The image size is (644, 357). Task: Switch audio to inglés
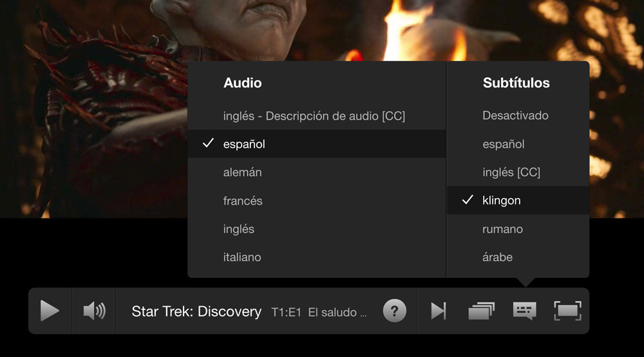tap(317, 229)
